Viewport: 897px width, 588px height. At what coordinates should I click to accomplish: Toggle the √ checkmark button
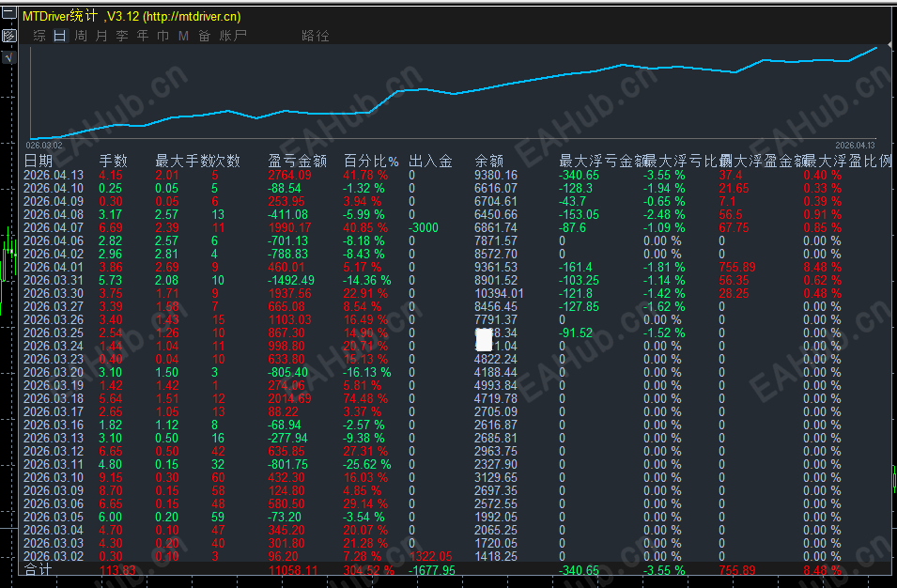click(x=8, y=57)
